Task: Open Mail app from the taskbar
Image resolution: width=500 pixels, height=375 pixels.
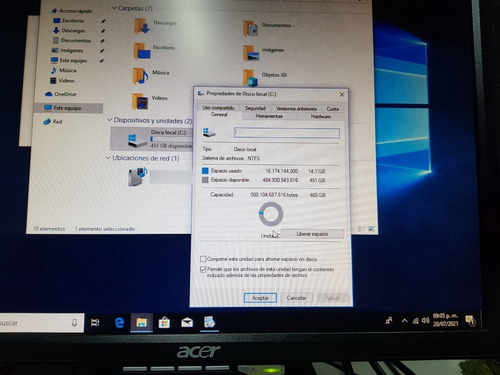Action: click(187, 322)
